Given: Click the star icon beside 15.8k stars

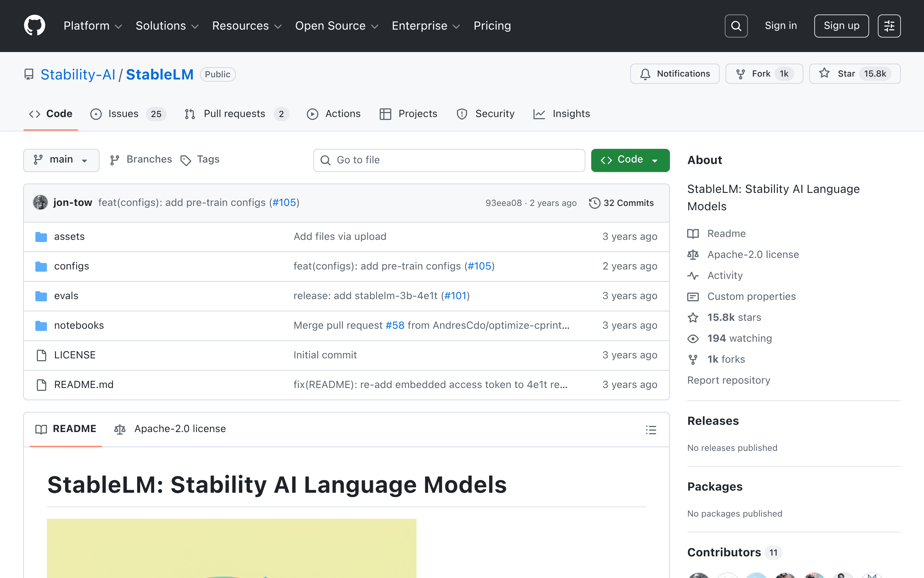Looking at the screenshot, I should click(x=693, y=318).
